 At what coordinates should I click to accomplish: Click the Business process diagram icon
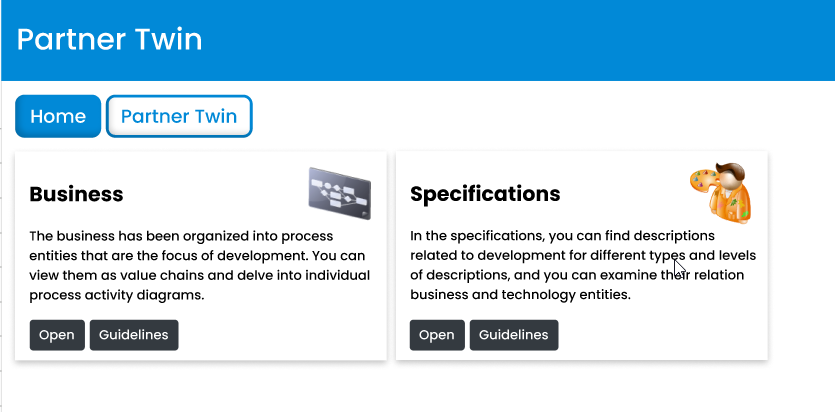(x=340, y=193)
